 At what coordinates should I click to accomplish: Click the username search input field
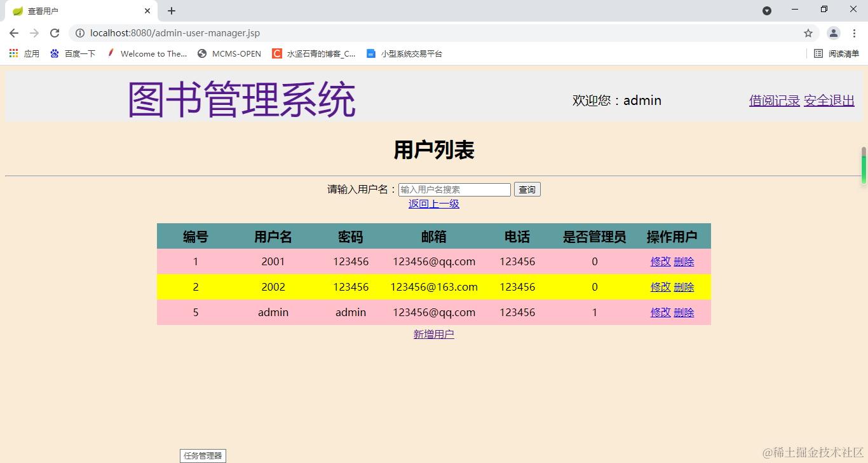coord(454,189)
